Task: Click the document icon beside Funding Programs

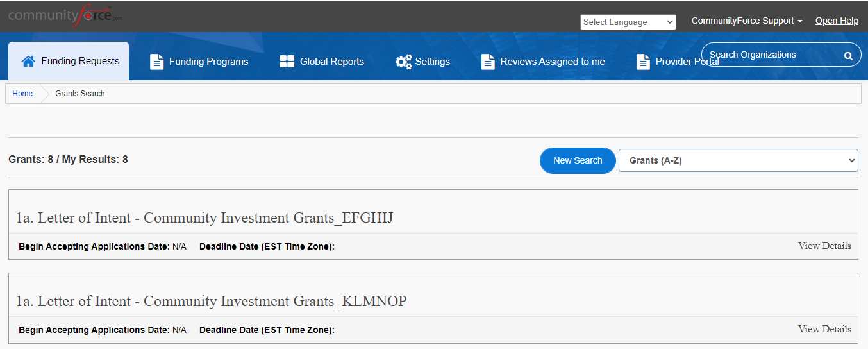Action: point(156,62)
